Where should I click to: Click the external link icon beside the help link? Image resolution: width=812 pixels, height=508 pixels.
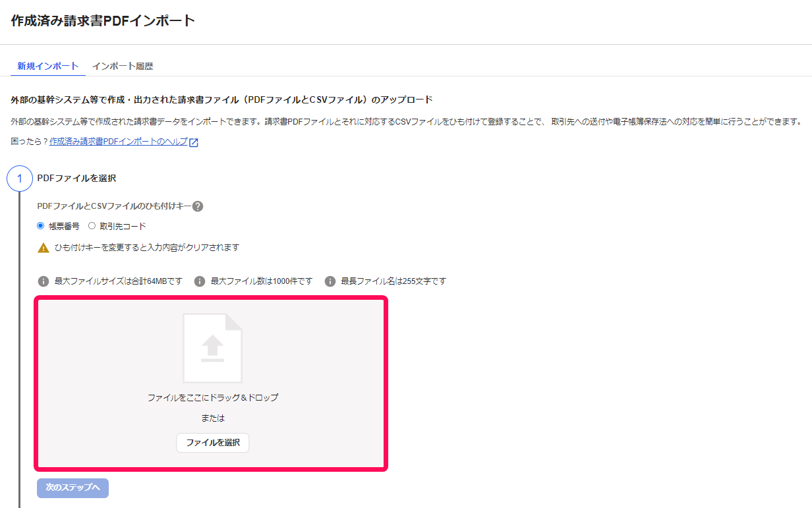click(194, 142)
